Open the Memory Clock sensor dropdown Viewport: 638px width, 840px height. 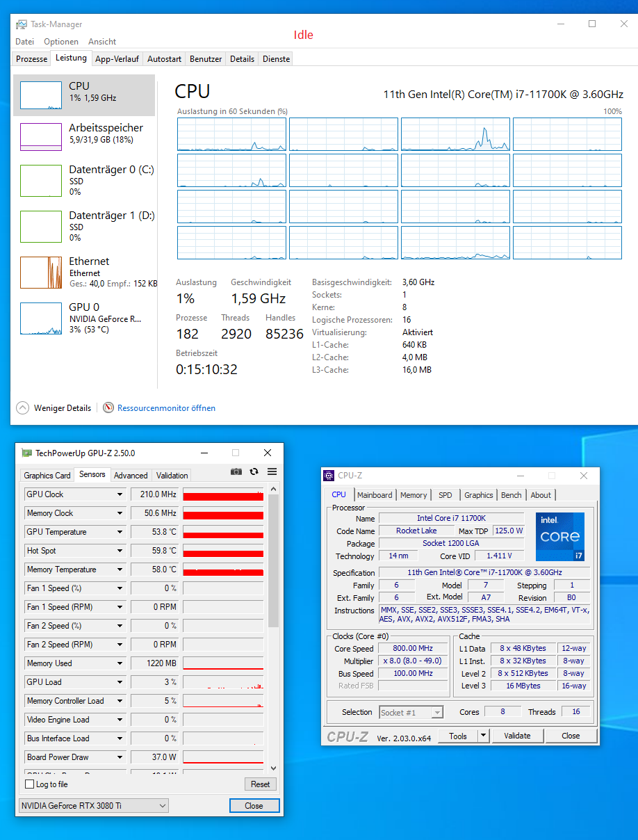click(x=120, y=513)
